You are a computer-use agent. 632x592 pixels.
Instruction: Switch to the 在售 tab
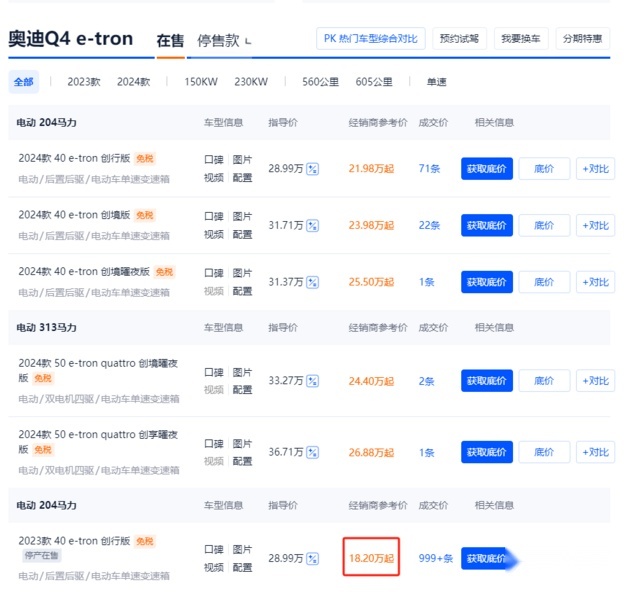(170, 40)
